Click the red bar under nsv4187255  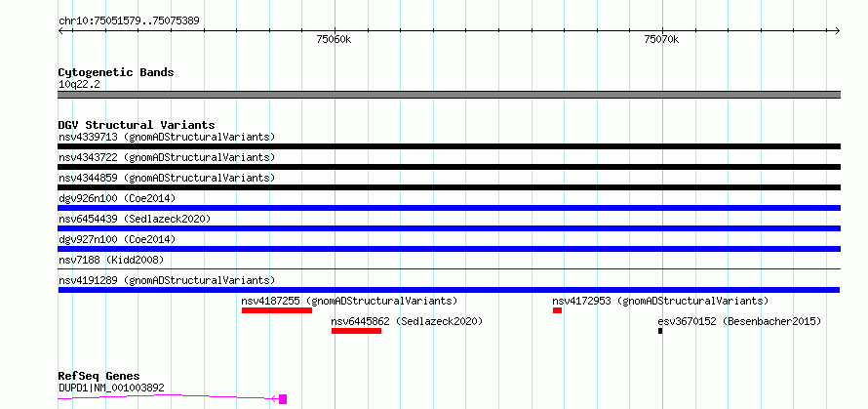click(277, 310)
